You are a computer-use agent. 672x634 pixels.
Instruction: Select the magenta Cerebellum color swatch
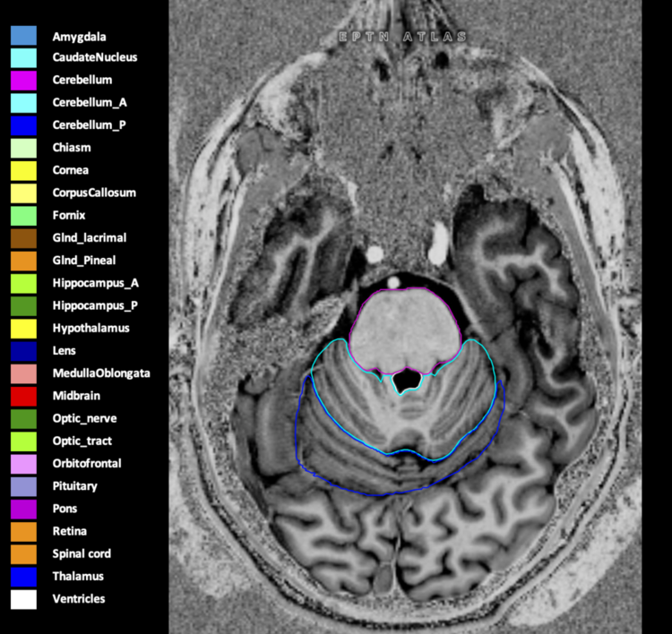[23, 80]
